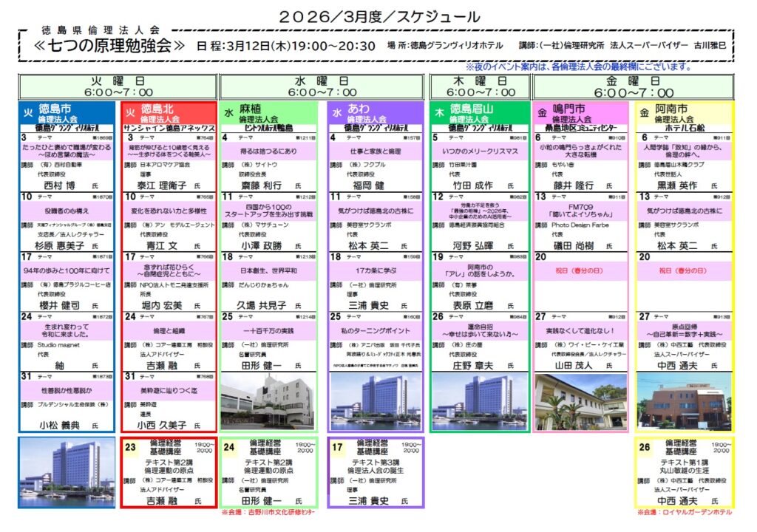Click the blue 徳島市 倫理法人会 column header
The image size is (757, 532).
pos(67,116)
